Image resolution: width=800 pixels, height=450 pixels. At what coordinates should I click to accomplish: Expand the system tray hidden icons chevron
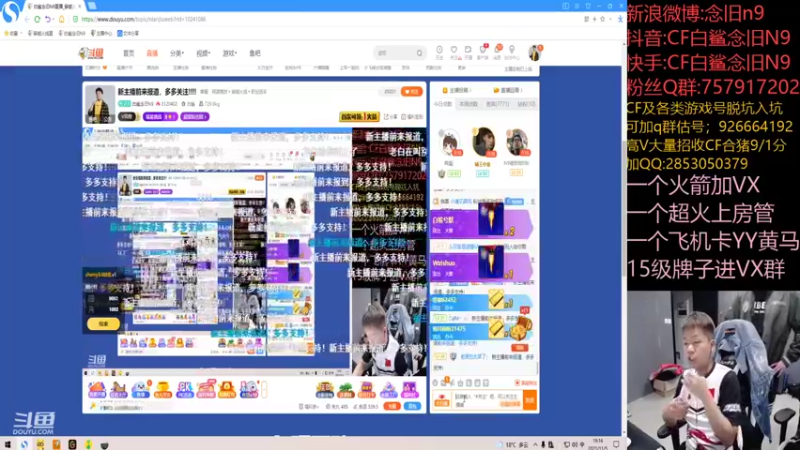[535, 444]
